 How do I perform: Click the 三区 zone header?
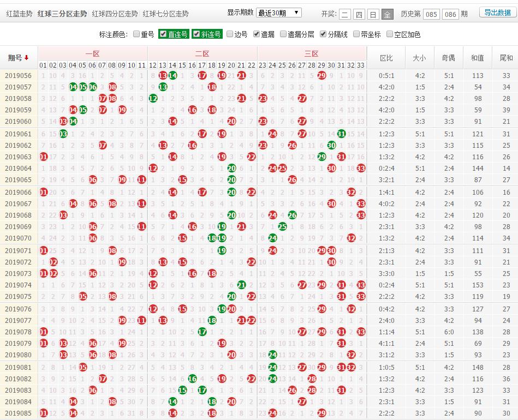click(312, 54)
